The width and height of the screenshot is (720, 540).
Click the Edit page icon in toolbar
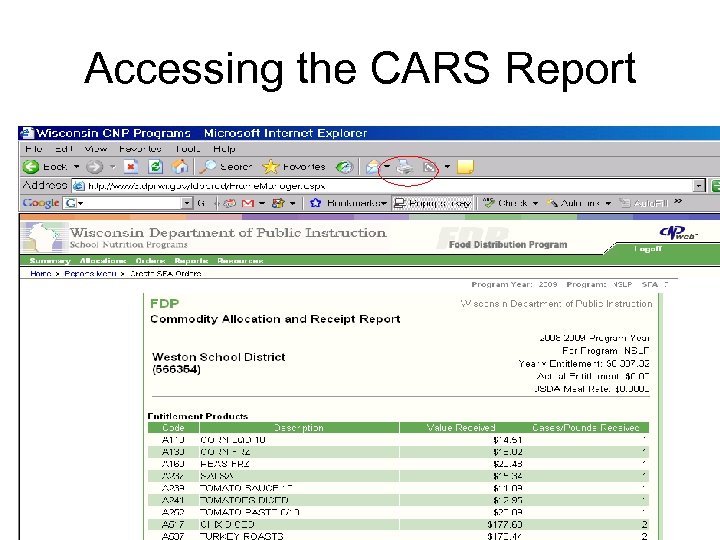pyautogui.click(x=429, y=167)
